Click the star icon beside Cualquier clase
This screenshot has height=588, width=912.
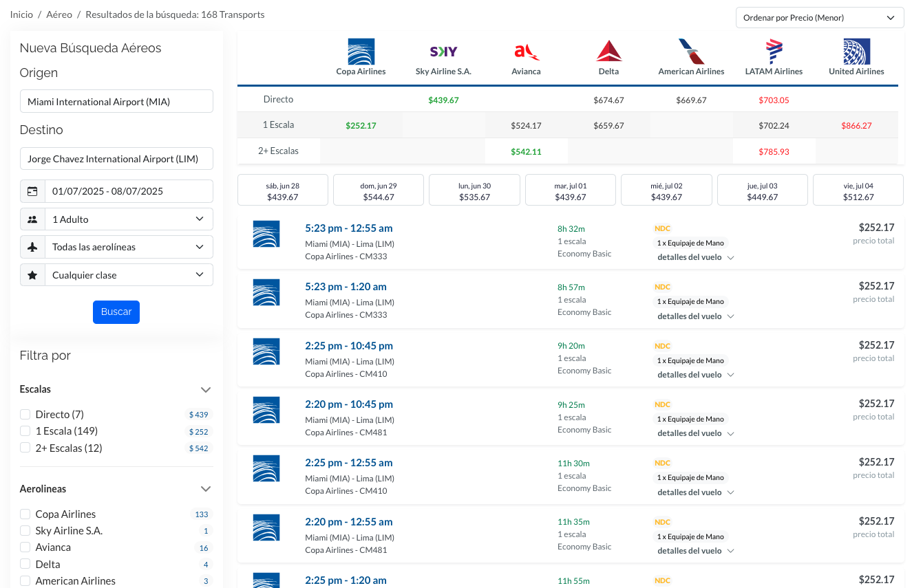(32, 275)
